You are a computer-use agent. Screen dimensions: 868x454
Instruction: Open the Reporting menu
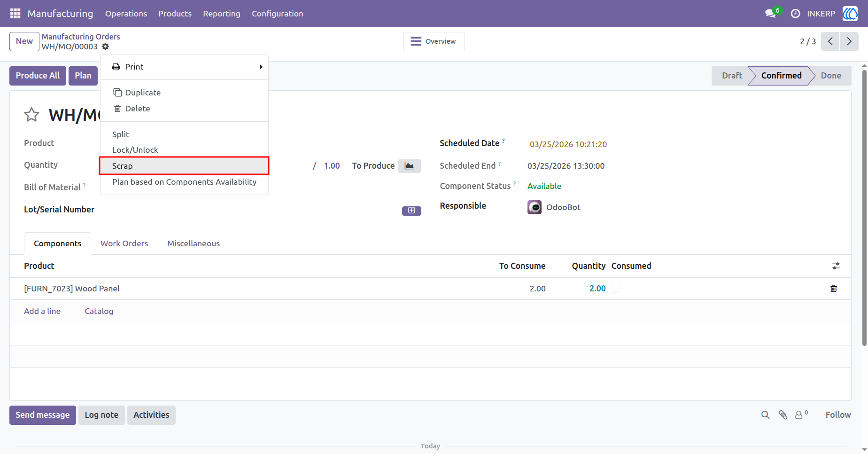222,14
